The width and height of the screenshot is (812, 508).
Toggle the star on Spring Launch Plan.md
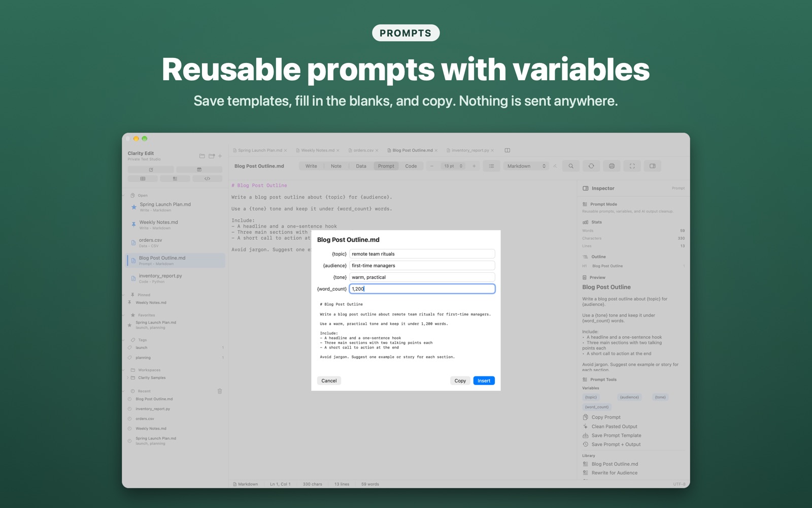(x=133, y=207)
